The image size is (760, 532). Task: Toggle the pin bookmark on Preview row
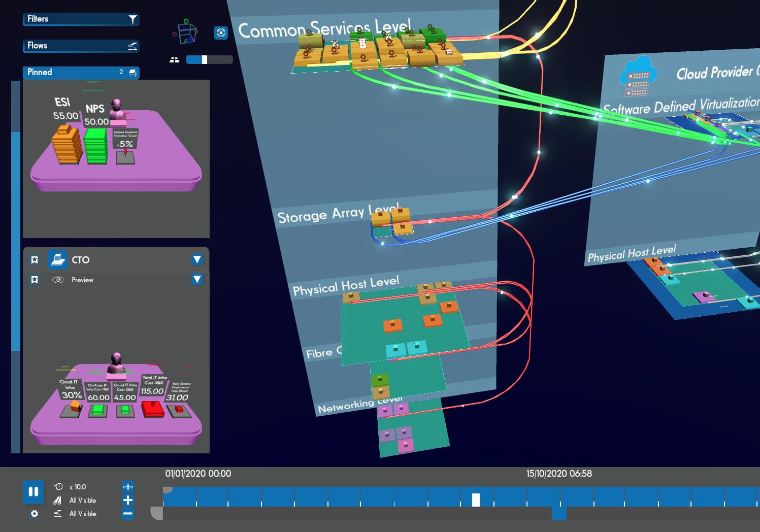(35, 280)
